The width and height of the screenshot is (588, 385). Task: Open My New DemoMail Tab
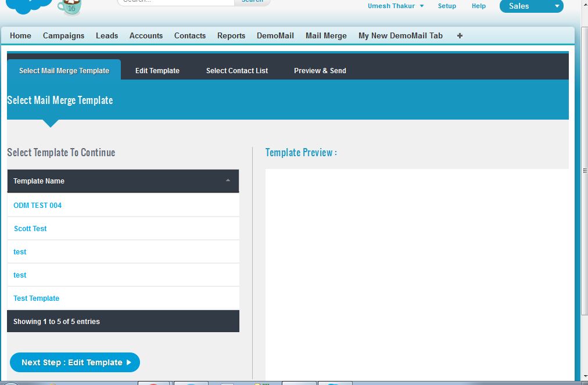(x=400, y=35)
